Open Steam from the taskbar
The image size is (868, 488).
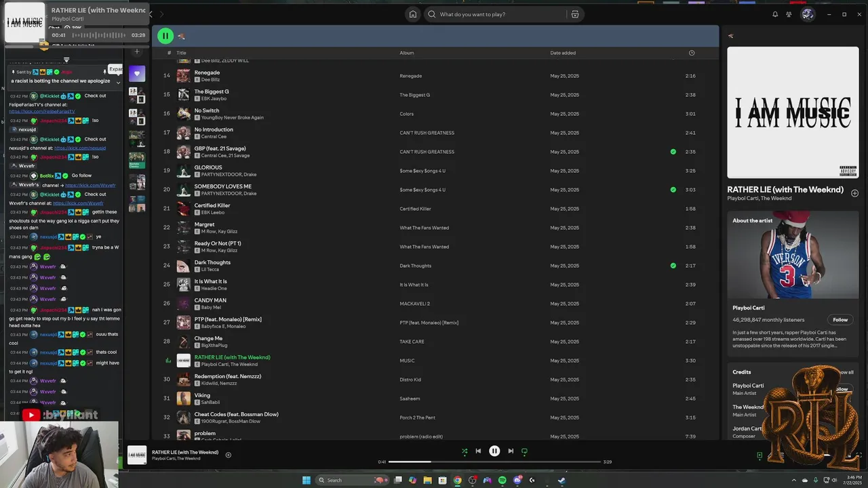point(561,480)
